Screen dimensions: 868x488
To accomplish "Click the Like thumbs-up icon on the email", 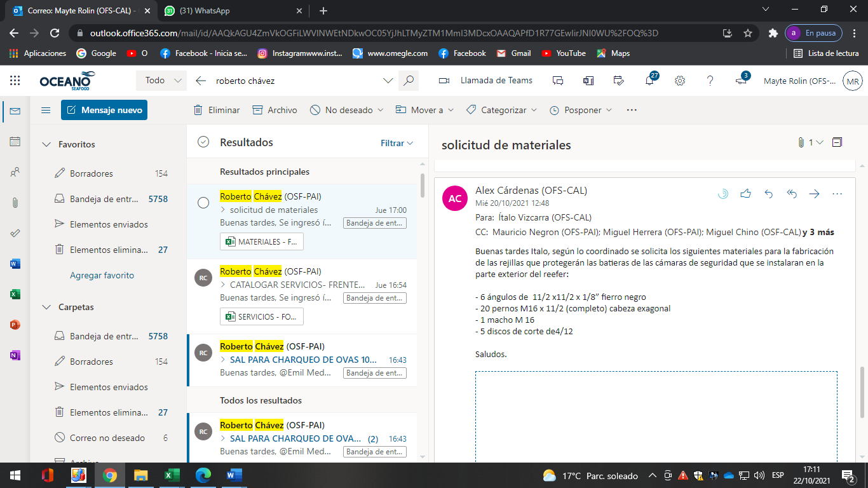I will coord(745,194).
